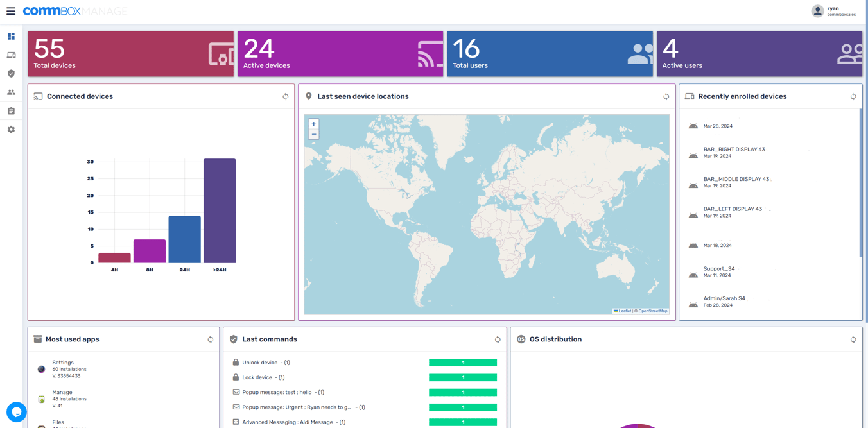
Task: Click the CommBox Manage logo
Action: pyautogui.click(x=74, y=10)
